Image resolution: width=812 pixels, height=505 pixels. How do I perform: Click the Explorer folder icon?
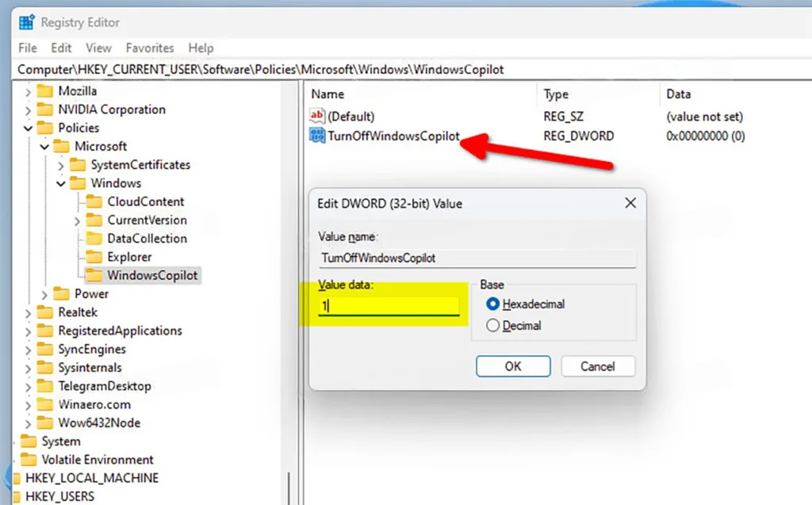pos(94,257)
